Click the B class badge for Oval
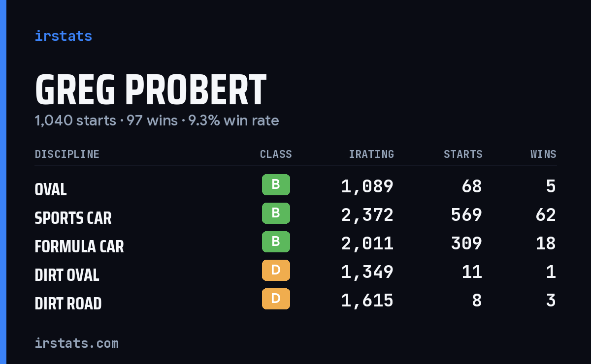 pyautogui.click(x=276, y=185)
